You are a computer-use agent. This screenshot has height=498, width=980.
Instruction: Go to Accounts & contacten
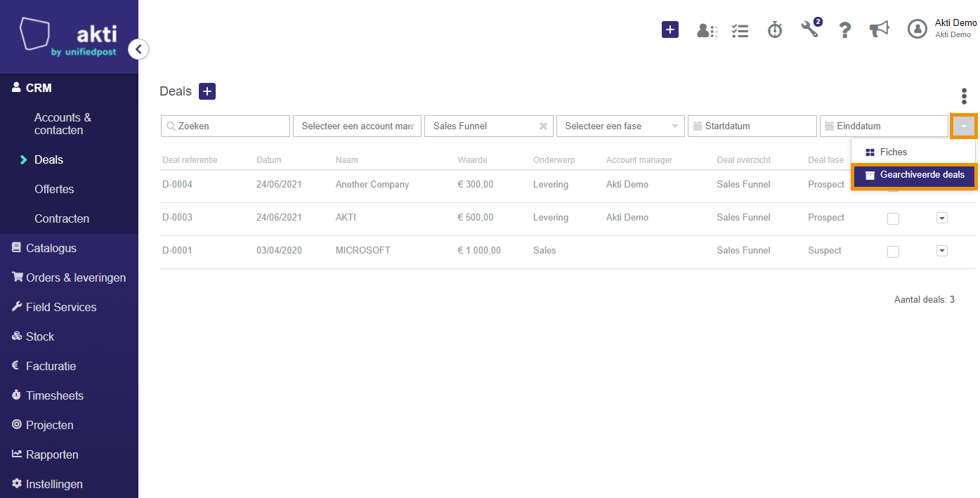(x=63, y=124)
